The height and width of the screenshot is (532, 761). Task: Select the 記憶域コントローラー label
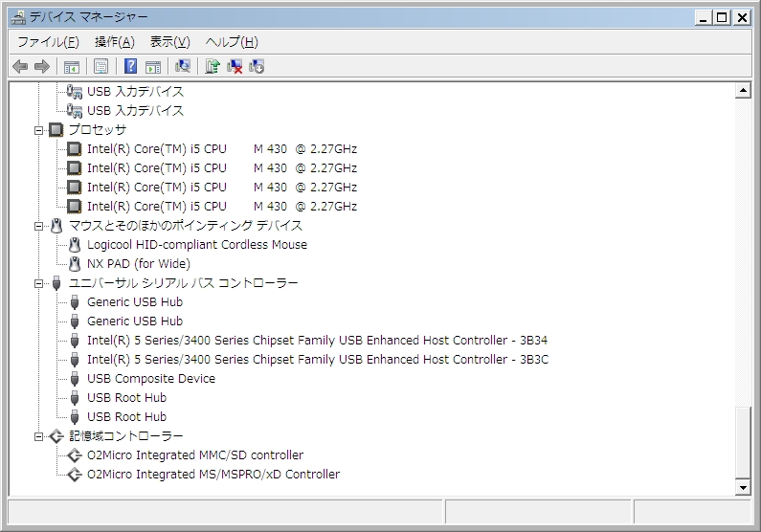click(126, 436)
